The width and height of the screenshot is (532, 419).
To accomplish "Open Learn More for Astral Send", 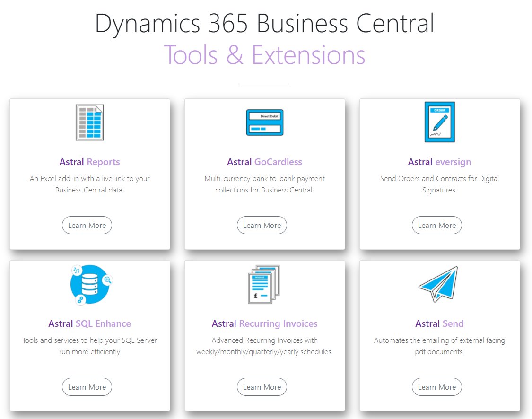I will 437,387.
